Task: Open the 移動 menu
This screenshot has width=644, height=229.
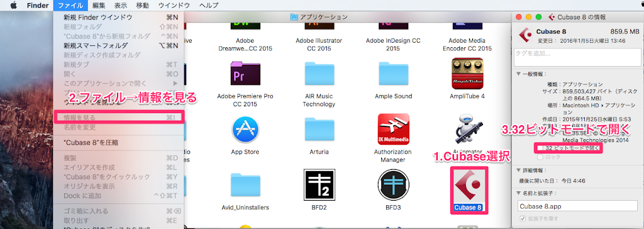Action: point(143,5)
